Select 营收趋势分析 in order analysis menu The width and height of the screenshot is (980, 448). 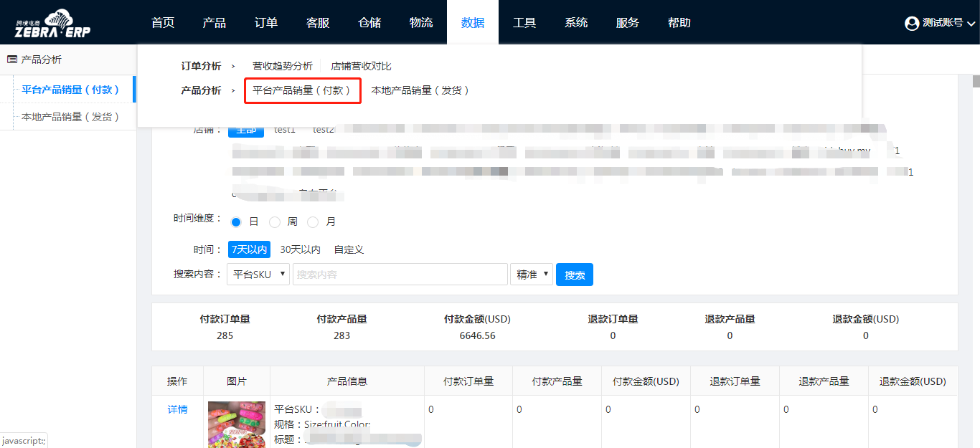282,66
